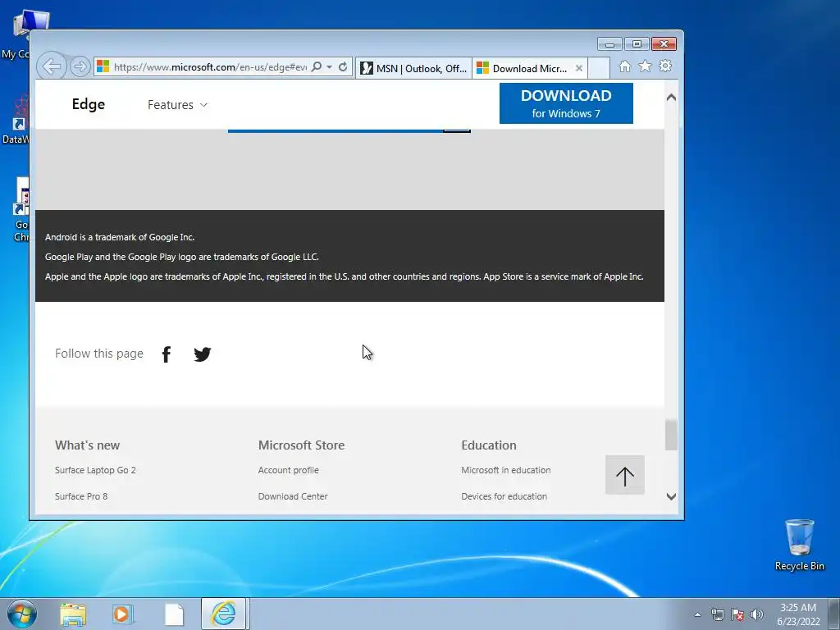Switch to the MSN | Outlook tab
840x630 pixels.
[x=413, y=68]
